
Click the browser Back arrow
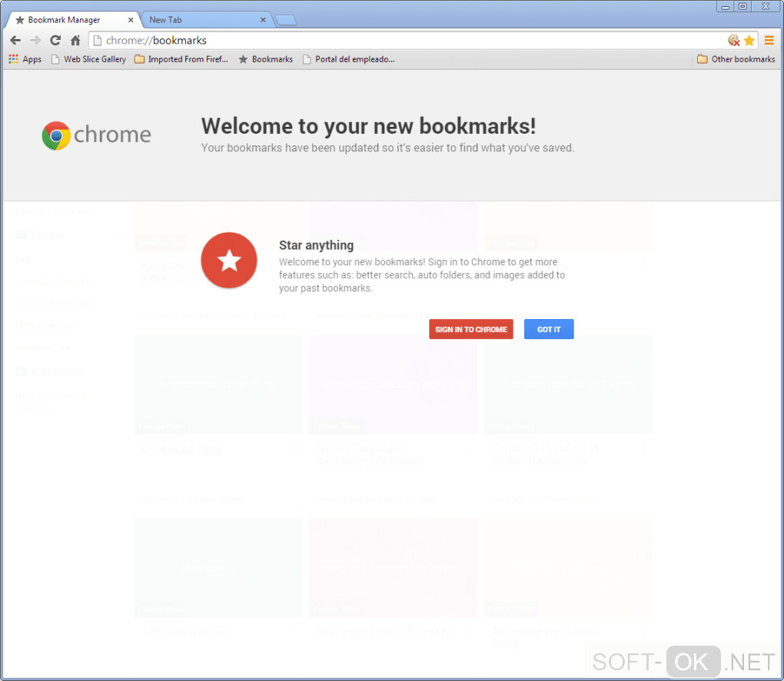[x=15, y=41]
